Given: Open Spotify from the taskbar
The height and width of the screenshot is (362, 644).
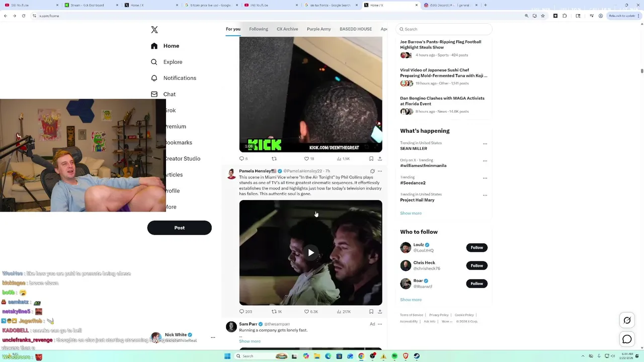Looking at the screenshot, I should (x=394, y=356).
